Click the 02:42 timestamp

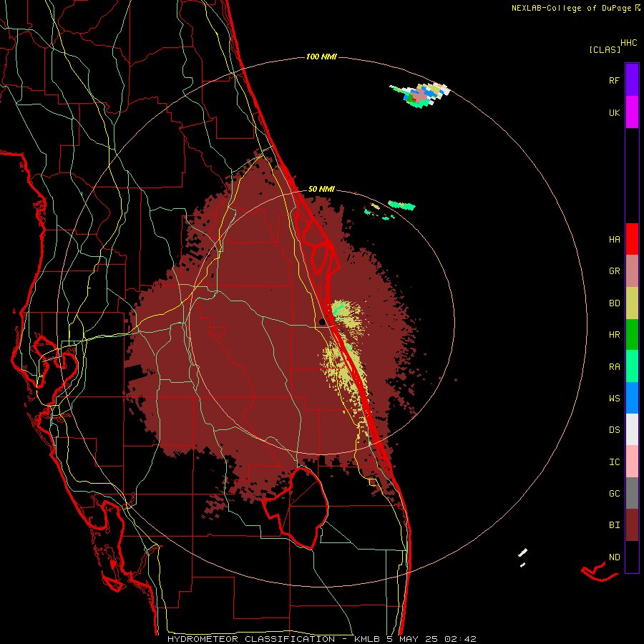(x=460, y=639)
